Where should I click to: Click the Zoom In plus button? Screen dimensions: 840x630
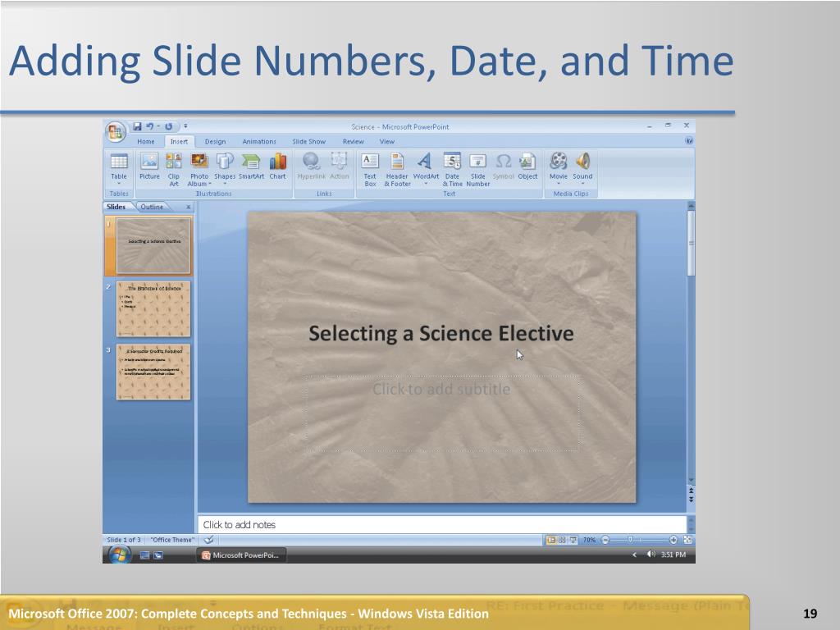[x=673, y=540]
